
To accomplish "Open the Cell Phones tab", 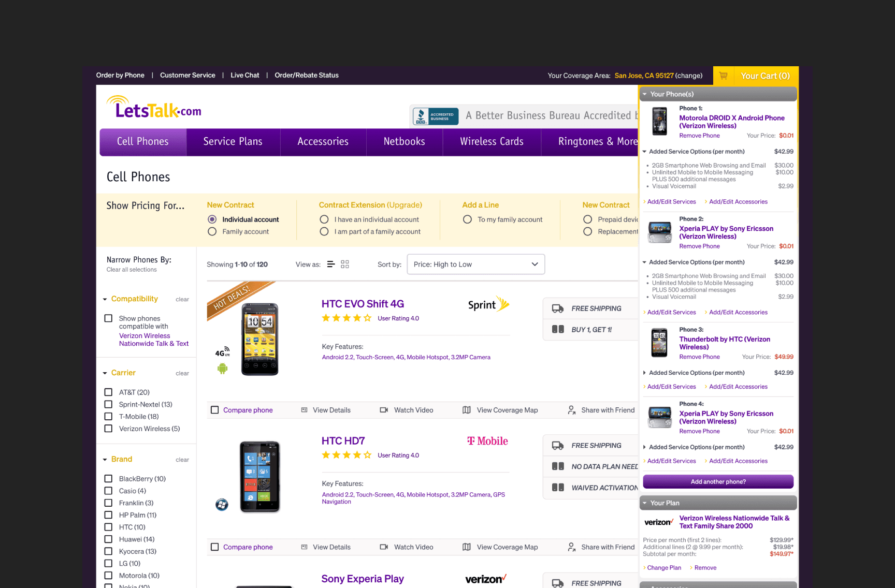I will [x=143, y=142].
